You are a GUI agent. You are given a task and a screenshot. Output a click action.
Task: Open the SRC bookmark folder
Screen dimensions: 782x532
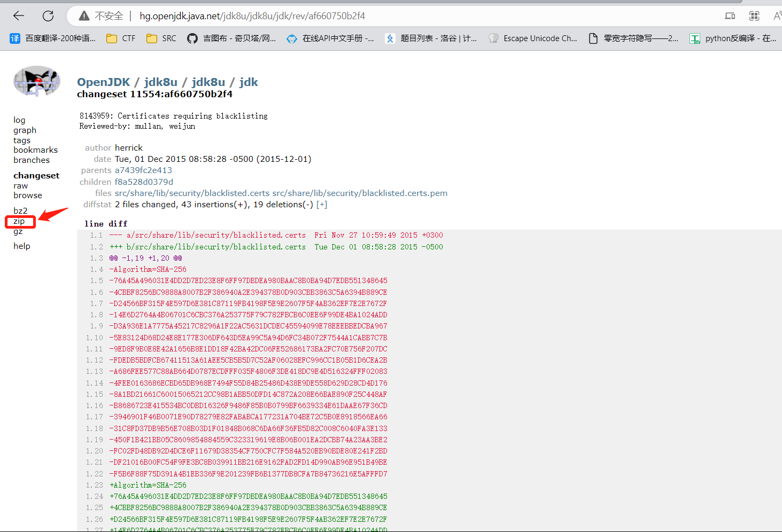click(161, 38)
